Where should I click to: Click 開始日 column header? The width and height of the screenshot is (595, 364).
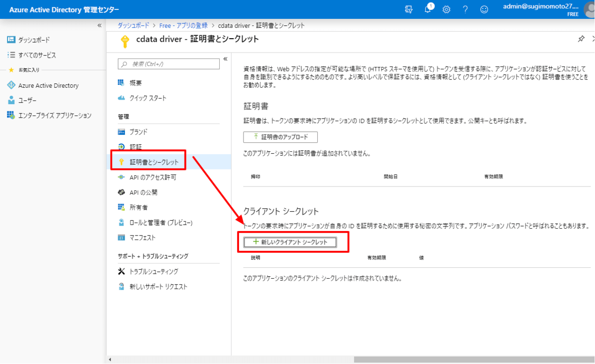391,177
